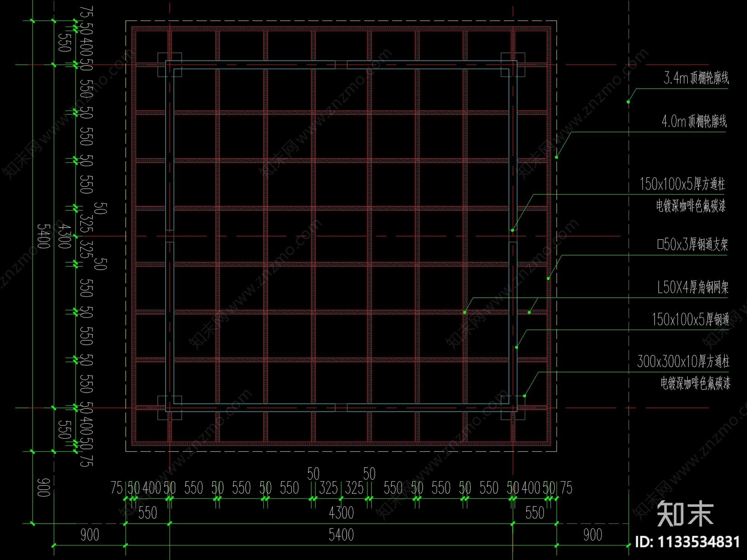
Task: Click the bottom-right '900' horizontal dimension
Action: point(592,535)
